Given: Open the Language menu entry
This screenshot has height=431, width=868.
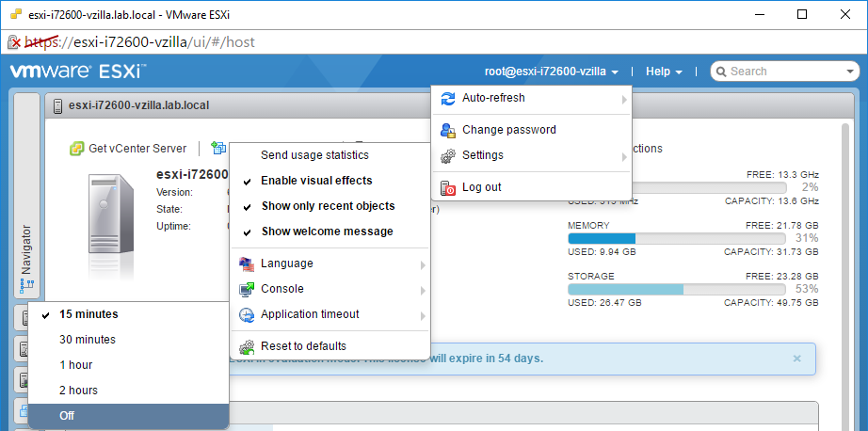Looking at the screenshot, I should (x=330, y=263).
